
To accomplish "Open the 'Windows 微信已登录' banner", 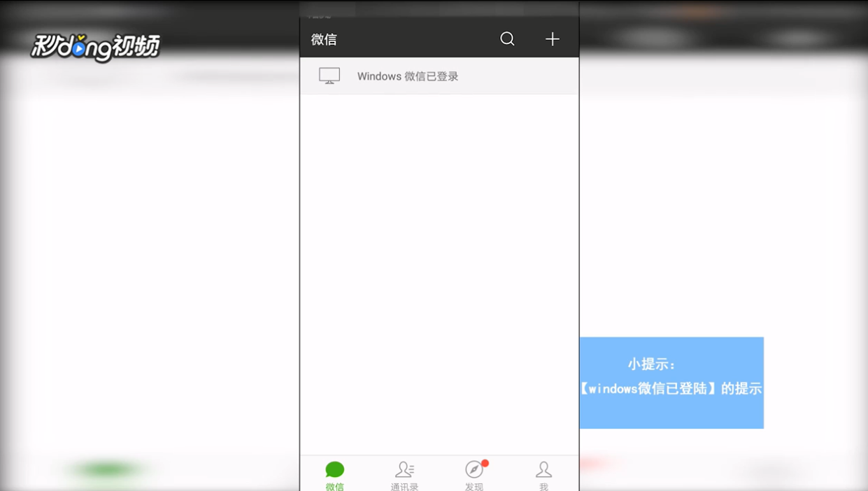I will tap(439, 76).
